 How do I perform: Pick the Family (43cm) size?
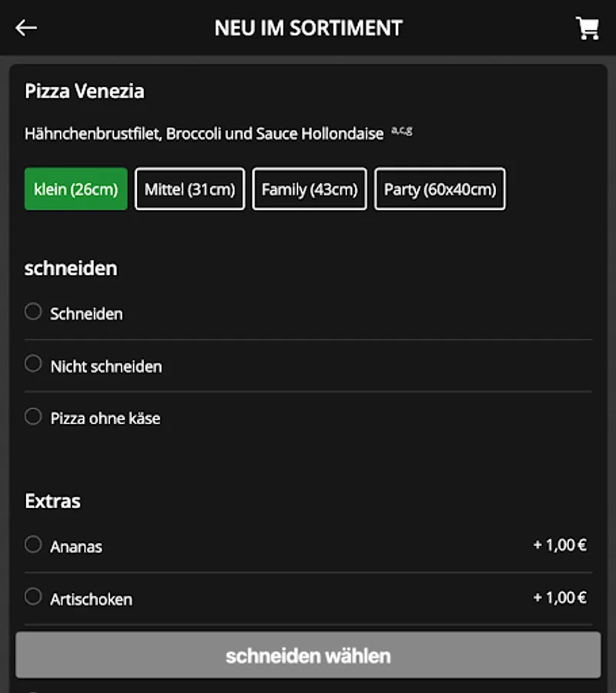point(310,189)
